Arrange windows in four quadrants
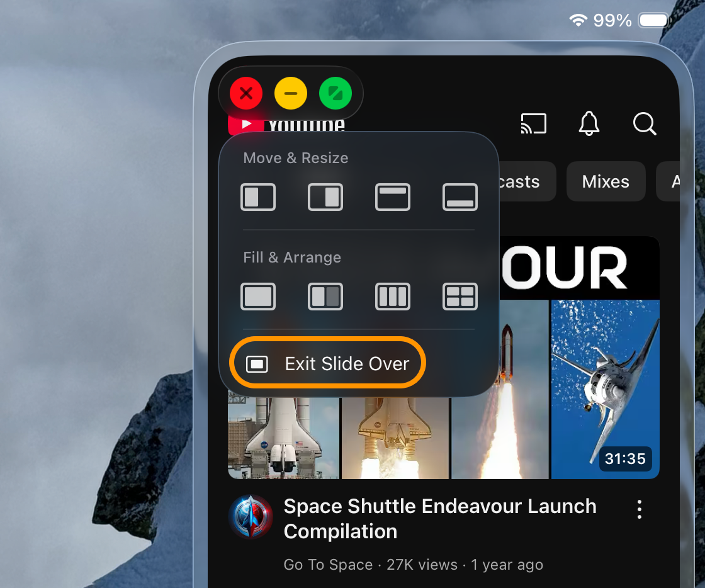Image resolution: width=705 pixels, height=588 pixels. pos(460,297)
